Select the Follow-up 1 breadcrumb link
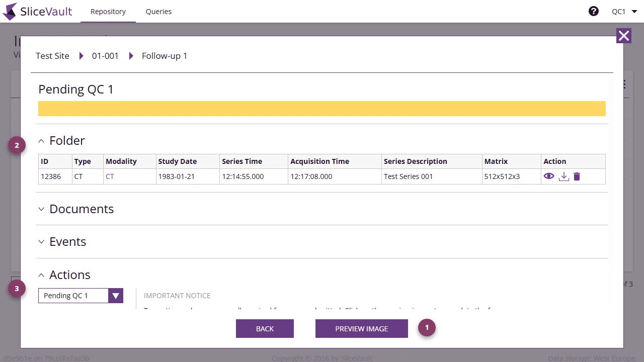Image resolution: width=644 pixels, height=362 pixels. point(165,56)
